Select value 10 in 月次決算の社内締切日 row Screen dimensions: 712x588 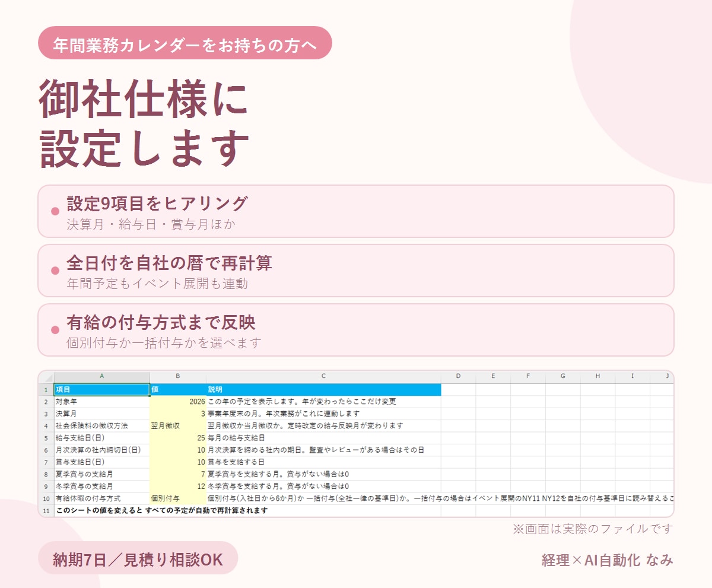178,450
